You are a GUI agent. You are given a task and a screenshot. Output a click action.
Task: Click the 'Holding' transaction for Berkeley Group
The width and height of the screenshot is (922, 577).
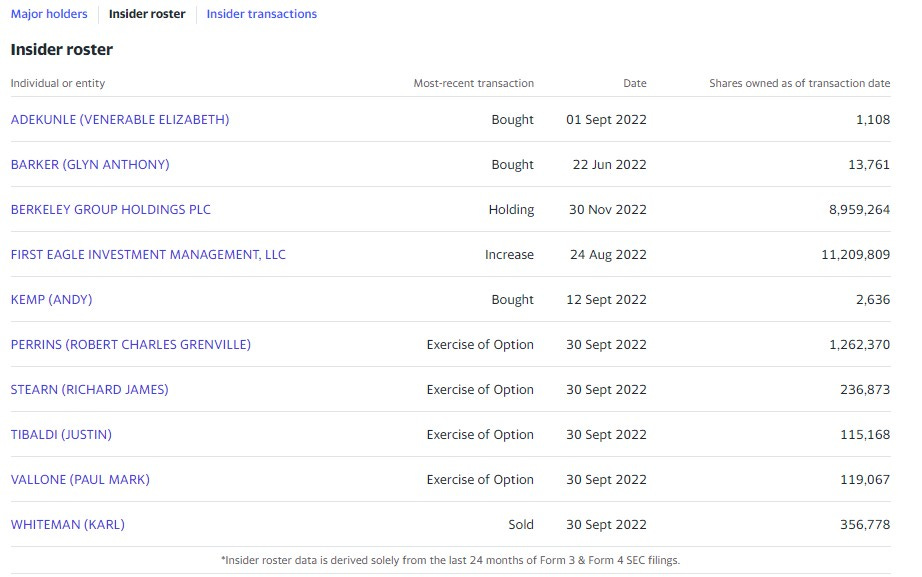511,209
